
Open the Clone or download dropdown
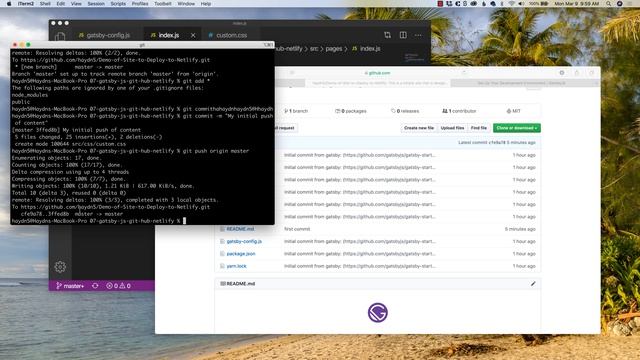pyautogui.click(x=517, y=128)
